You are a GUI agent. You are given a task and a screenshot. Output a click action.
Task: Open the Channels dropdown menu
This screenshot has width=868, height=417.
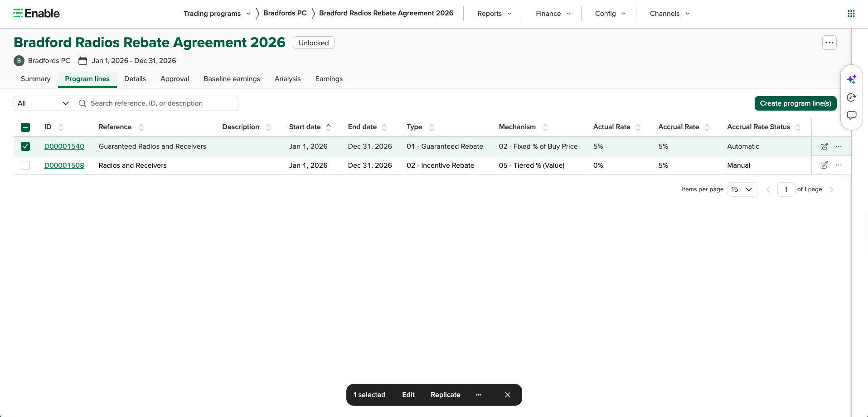pos(670,14)
